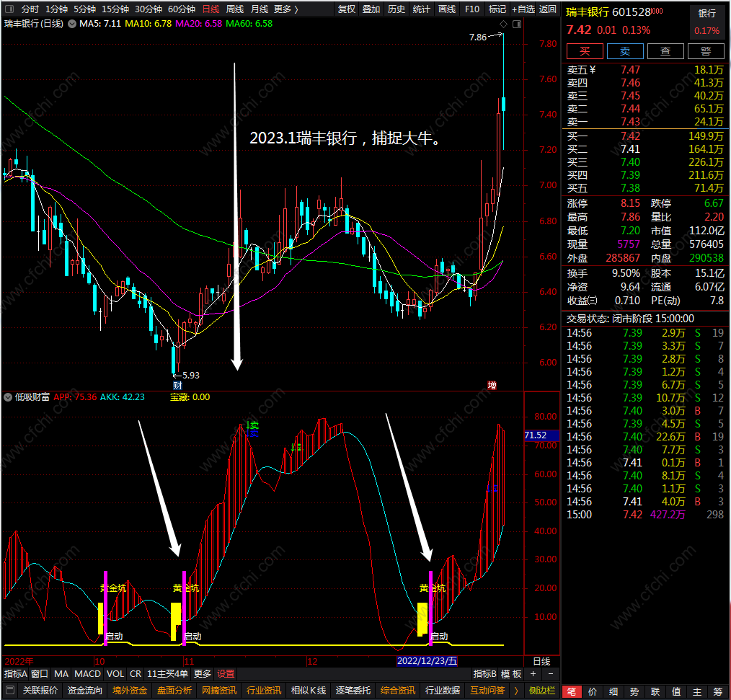Screen dimensions: 731x700
Task: Click the 返回 back button
Action: [x=548, y=9]
